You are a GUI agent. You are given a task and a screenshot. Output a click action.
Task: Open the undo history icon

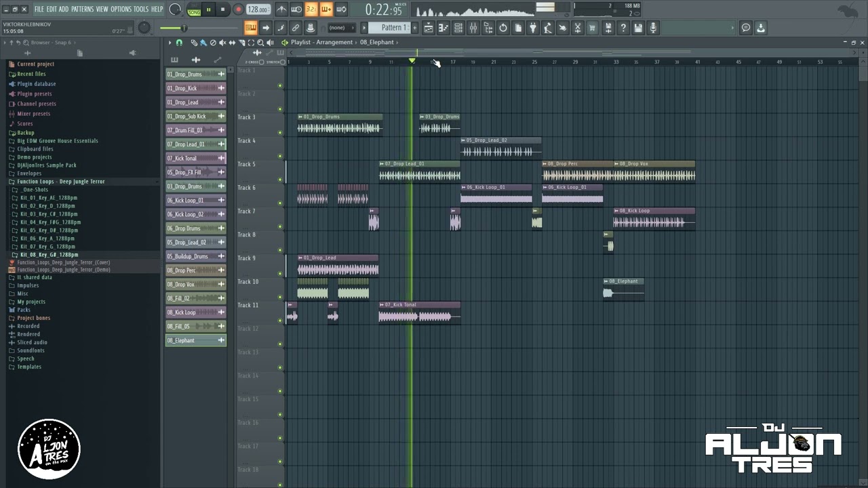point(503,28)
